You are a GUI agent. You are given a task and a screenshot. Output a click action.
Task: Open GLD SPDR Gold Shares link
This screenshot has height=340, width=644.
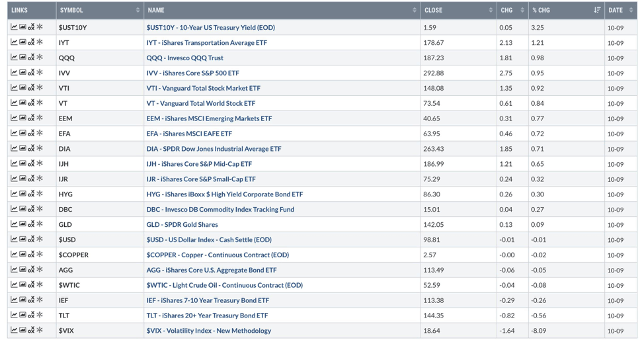tap(182, 224)
